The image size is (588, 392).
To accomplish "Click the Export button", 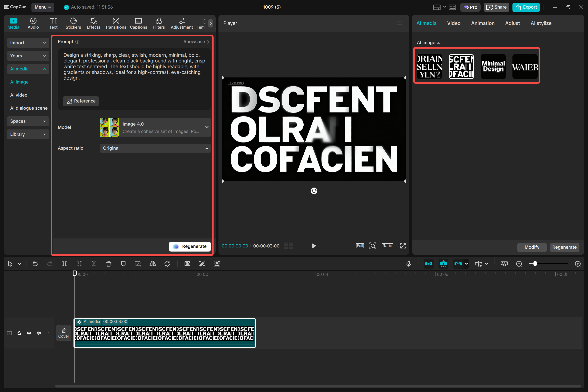I will 526,7.
